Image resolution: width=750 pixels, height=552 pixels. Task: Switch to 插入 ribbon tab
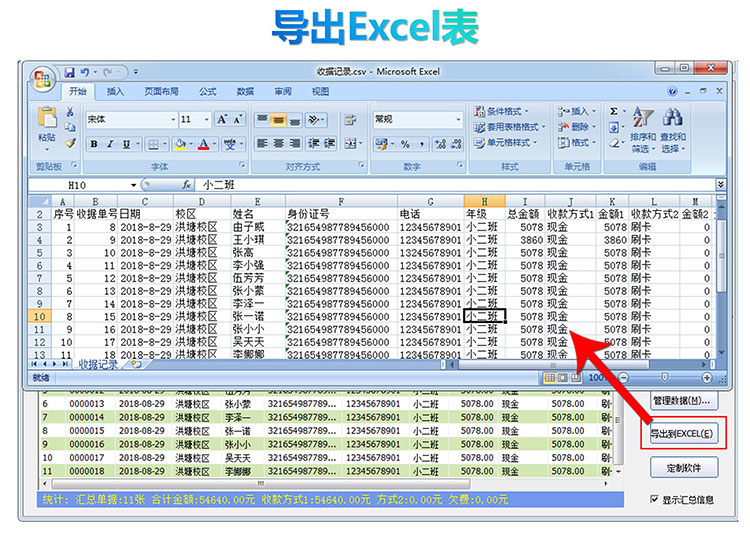pyautogui.click(x=115, y=91)
